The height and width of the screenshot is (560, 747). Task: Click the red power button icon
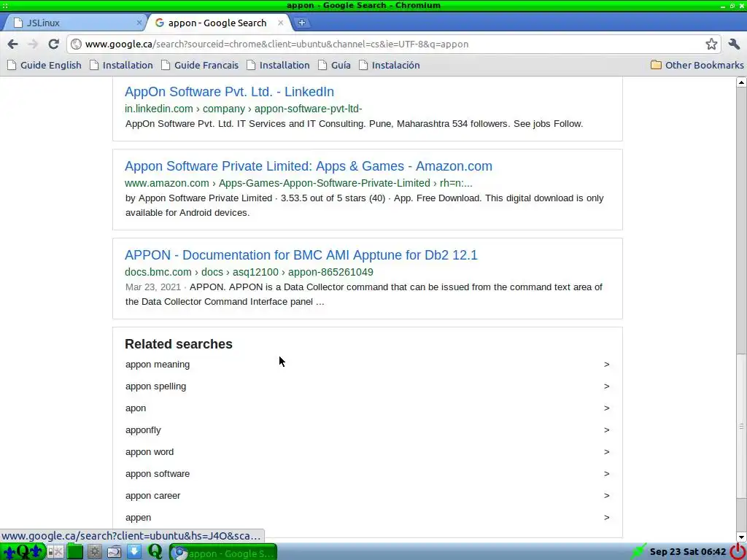(738, 551)
